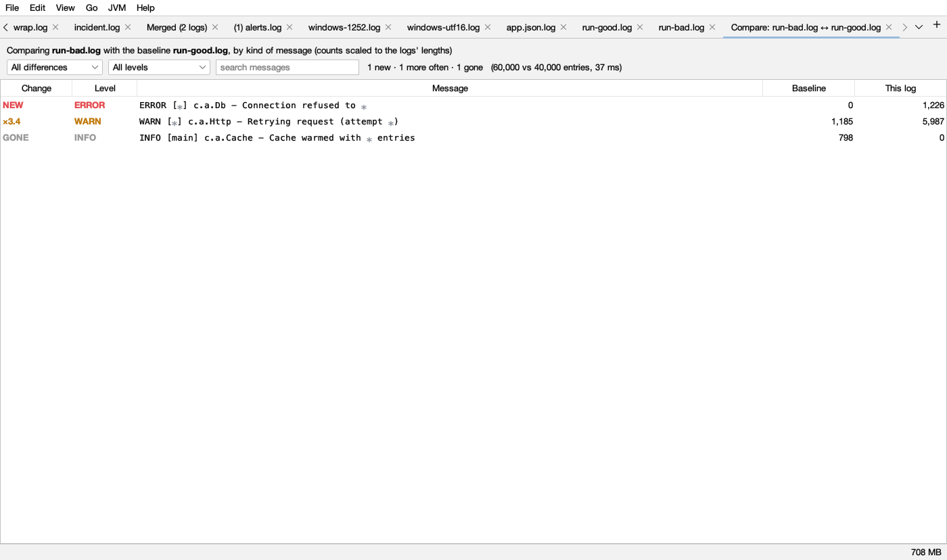Open the JVM menu

coord(117,7)
